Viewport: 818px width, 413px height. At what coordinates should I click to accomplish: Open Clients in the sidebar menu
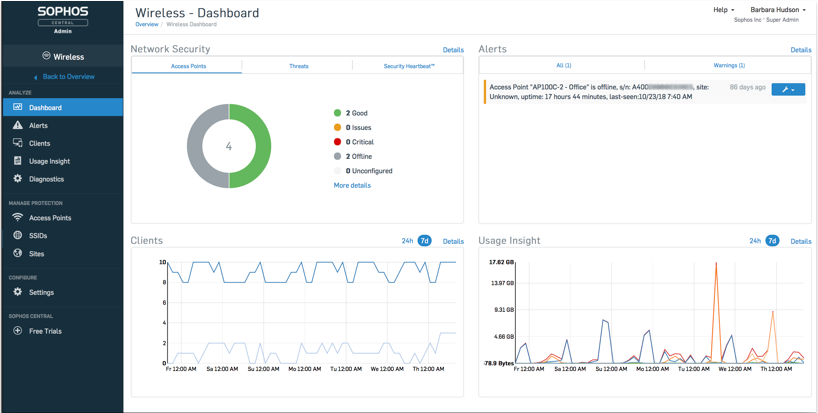[63, 143]
